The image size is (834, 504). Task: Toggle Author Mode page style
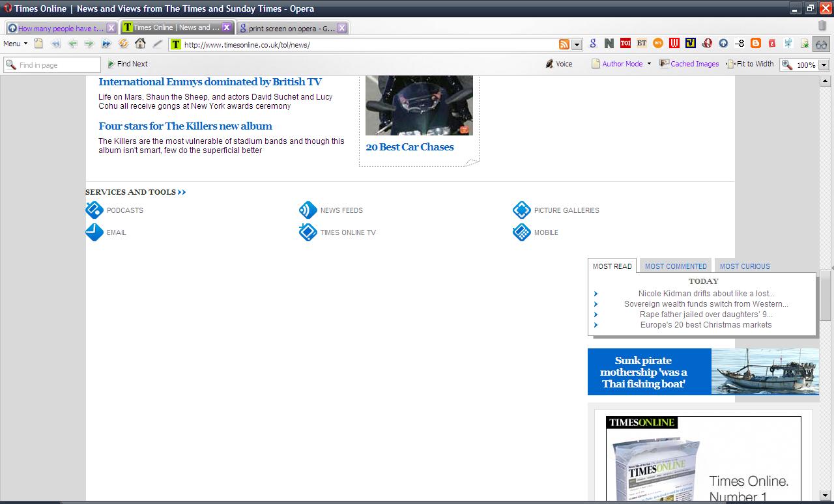[616, 64]
